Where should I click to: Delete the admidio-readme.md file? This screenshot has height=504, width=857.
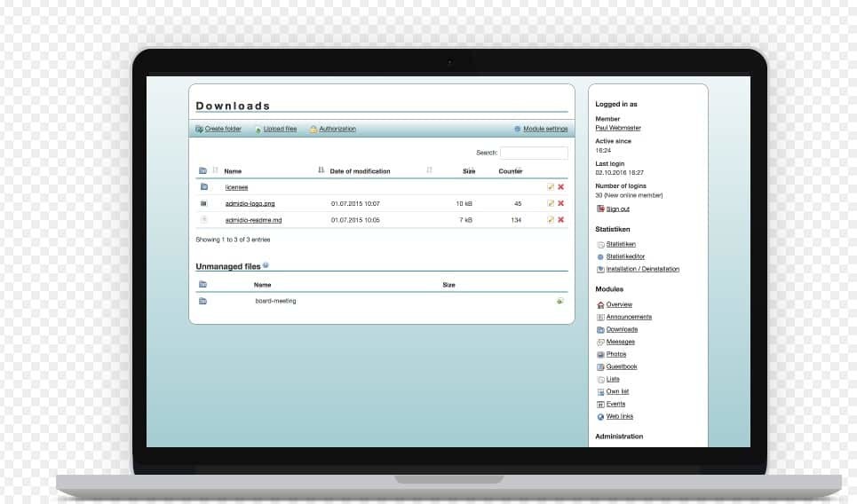[561, 219]
